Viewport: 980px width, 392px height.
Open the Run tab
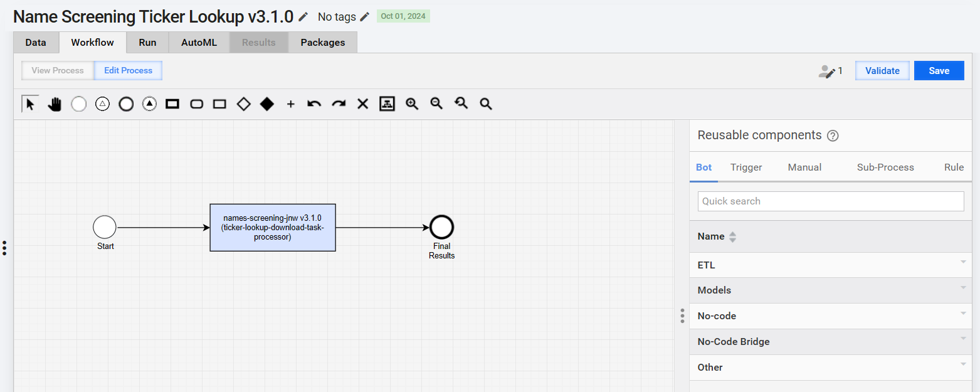coord(147,43)
